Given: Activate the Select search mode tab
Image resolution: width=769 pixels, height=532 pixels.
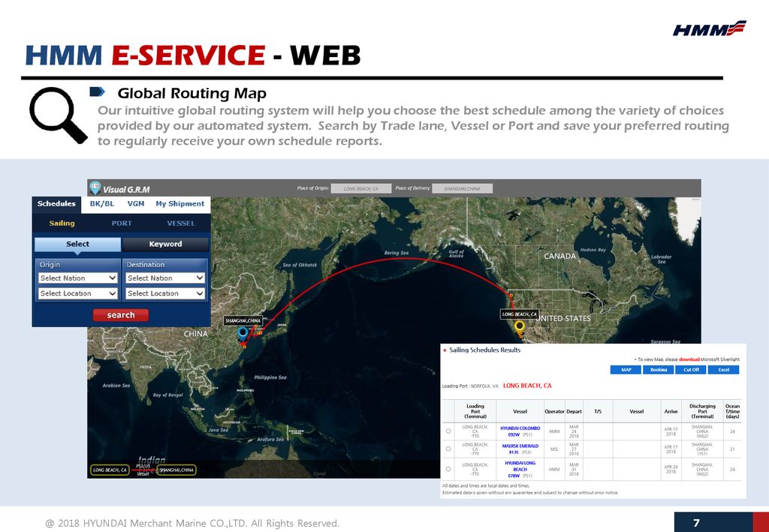Looking at the screenshot, I should pyautogui.click(x=77, y=244).
